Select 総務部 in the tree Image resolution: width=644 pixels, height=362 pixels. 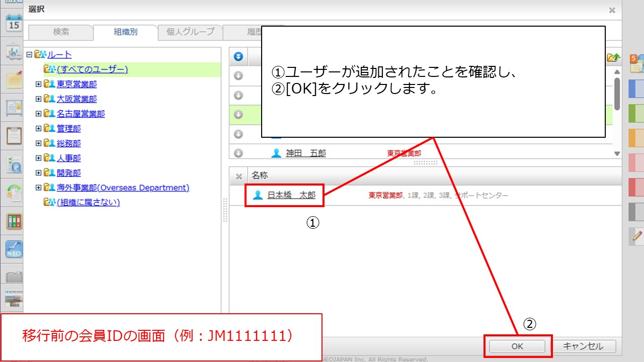click(x=69, y=143)
